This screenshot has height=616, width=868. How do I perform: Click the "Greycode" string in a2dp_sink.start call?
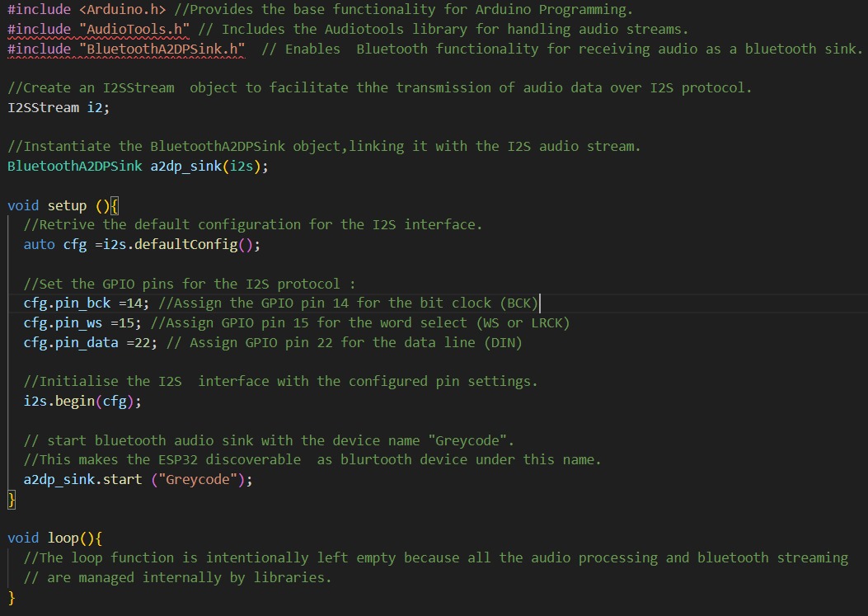197,479
